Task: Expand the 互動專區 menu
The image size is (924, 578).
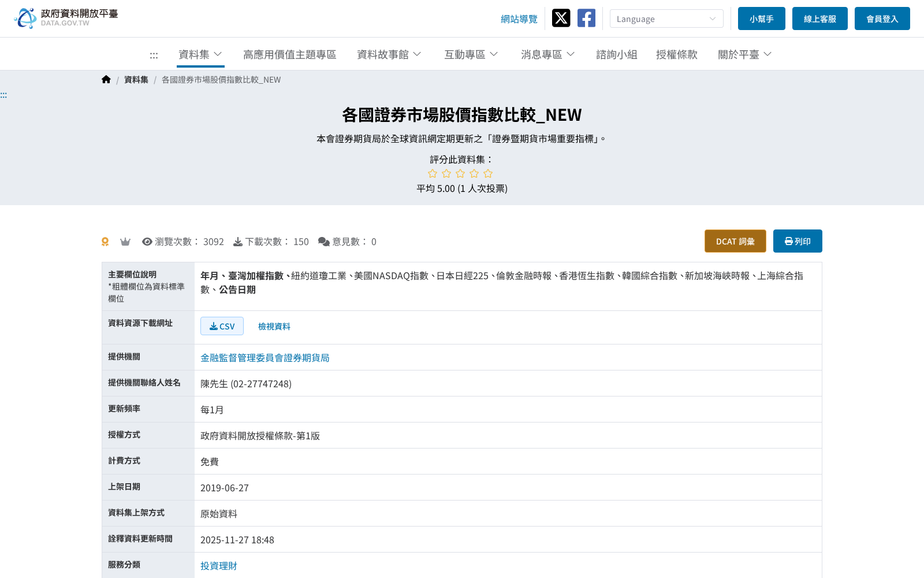Action: pos(471,54)
